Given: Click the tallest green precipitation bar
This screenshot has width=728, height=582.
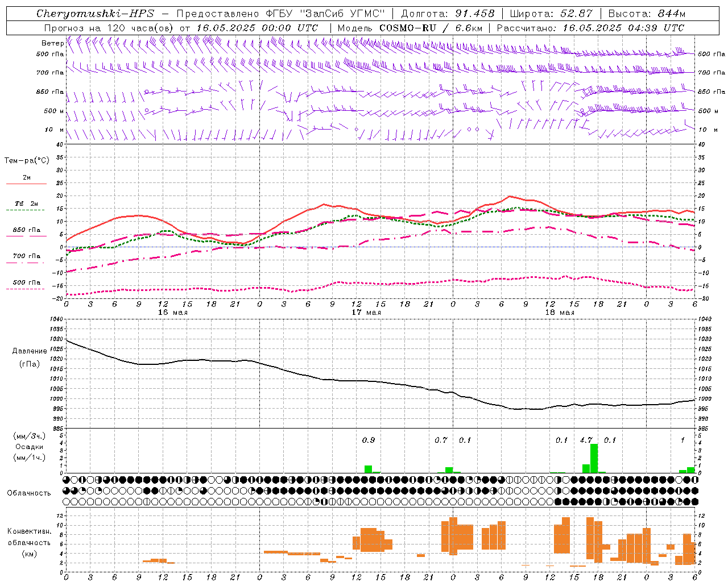Looking at the screenshot, I should [x=594, y=458].
